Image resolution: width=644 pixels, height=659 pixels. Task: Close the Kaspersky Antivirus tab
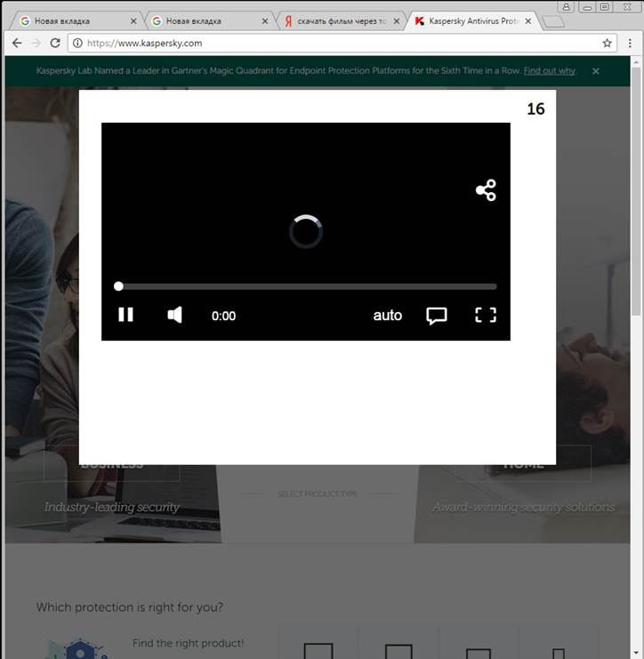point(528,21)
